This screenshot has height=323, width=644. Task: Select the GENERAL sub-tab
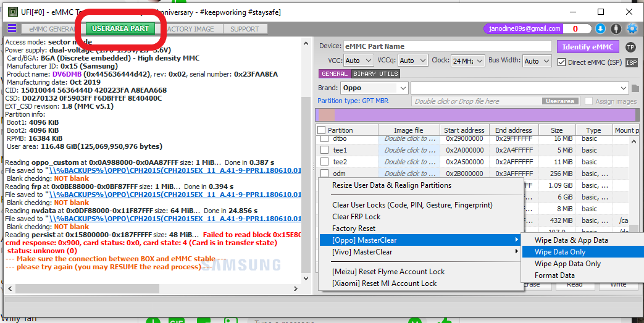click(x=334, y=74)
